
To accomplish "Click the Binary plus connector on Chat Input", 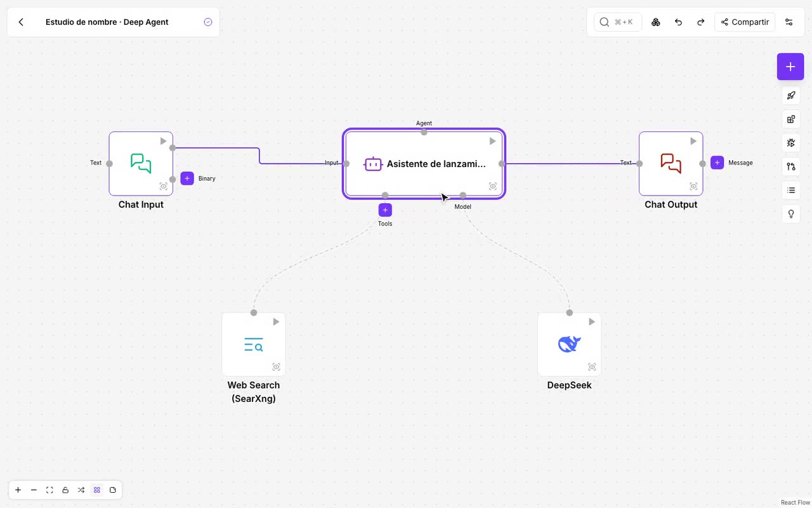I will [187, 178].
